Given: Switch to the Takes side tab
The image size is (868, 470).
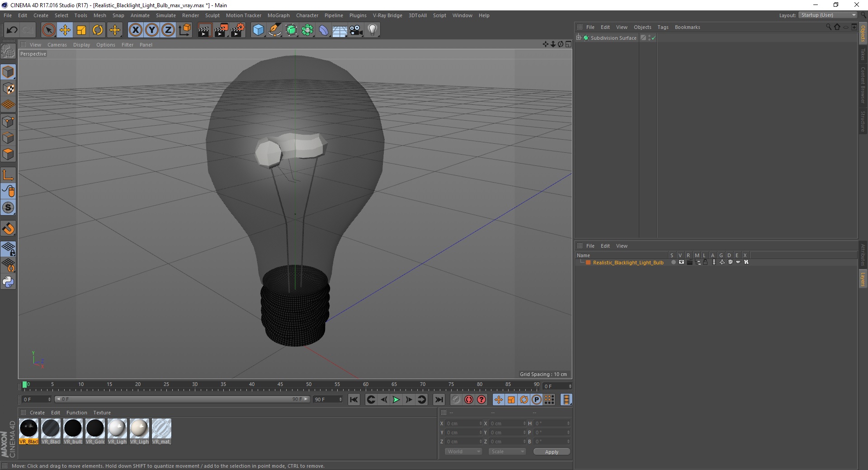Looking at the screenshot, I should [x=863, y=54].
